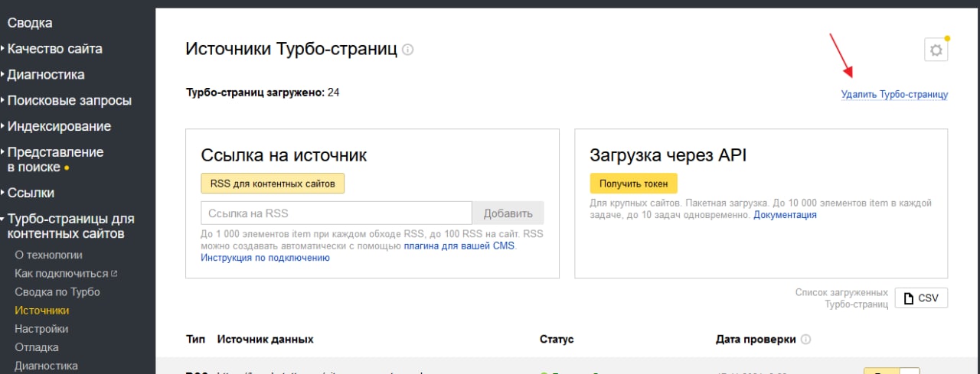Expand Представление в поиске section
The image size is (980, 374).
[55, 159]
